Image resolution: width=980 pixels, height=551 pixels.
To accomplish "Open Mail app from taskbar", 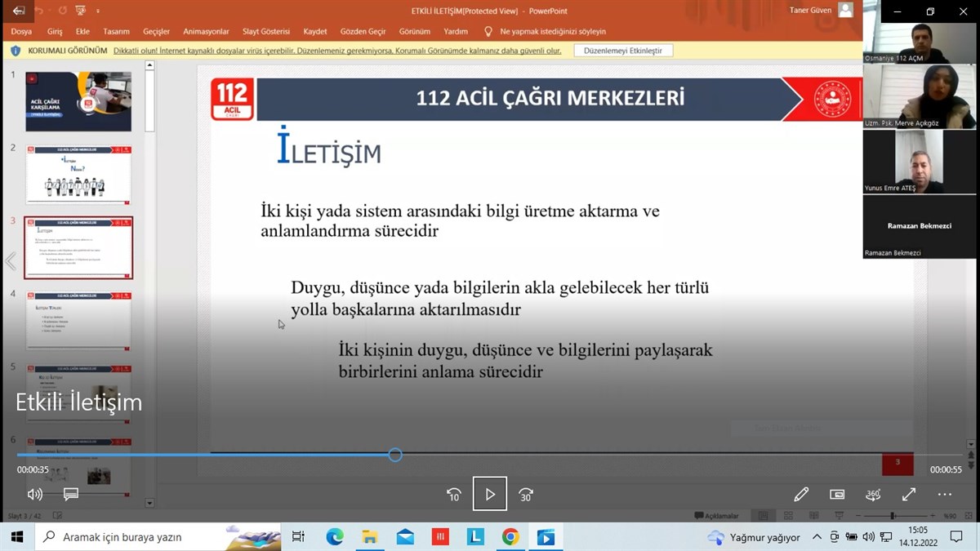I will click(x=405, y=536).
